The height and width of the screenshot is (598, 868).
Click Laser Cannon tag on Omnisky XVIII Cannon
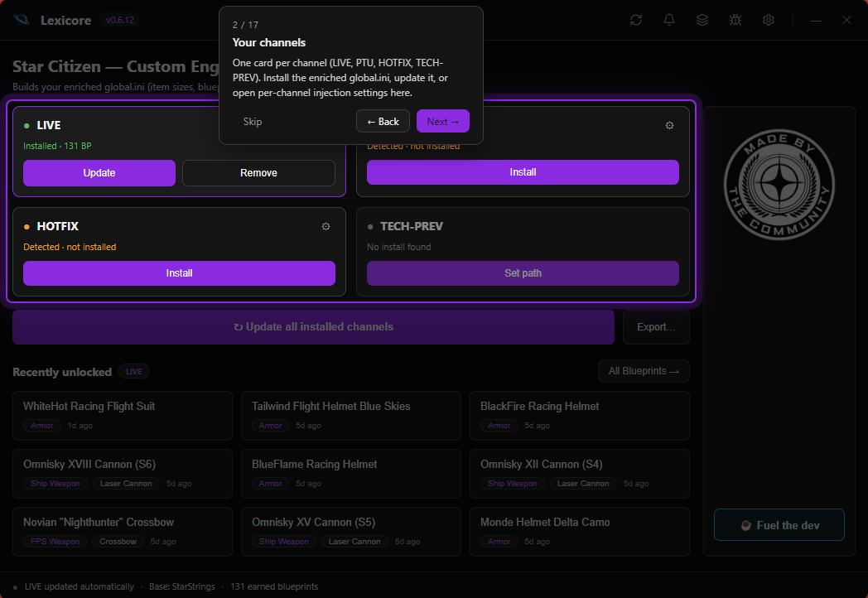pos(126,484)
